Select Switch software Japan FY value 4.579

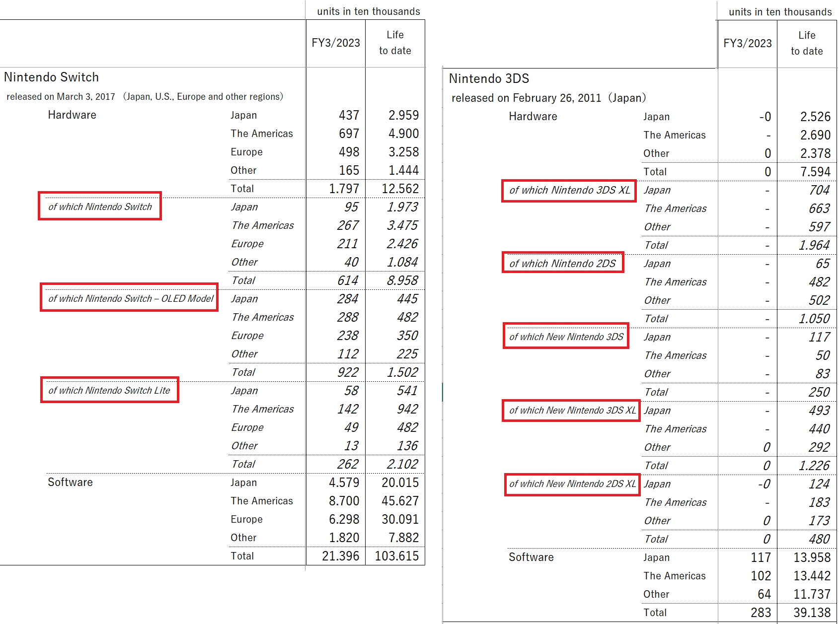[x=344, y=483]
